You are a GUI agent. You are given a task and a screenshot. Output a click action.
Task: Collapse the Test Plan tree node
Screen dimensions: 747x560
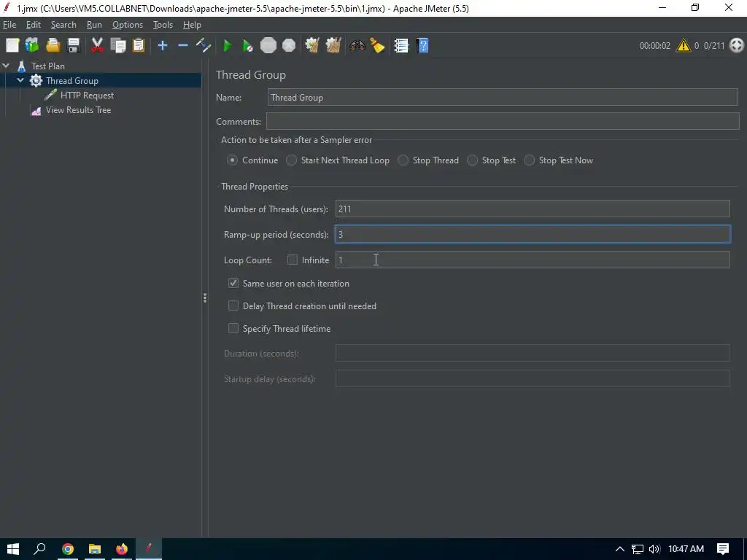point(6,66)
